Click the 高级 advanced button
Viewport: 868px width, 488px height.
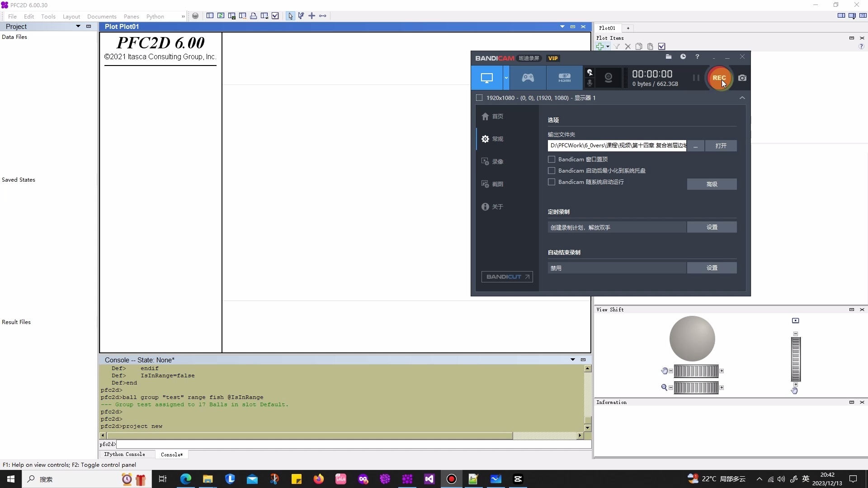click(712, 184)
